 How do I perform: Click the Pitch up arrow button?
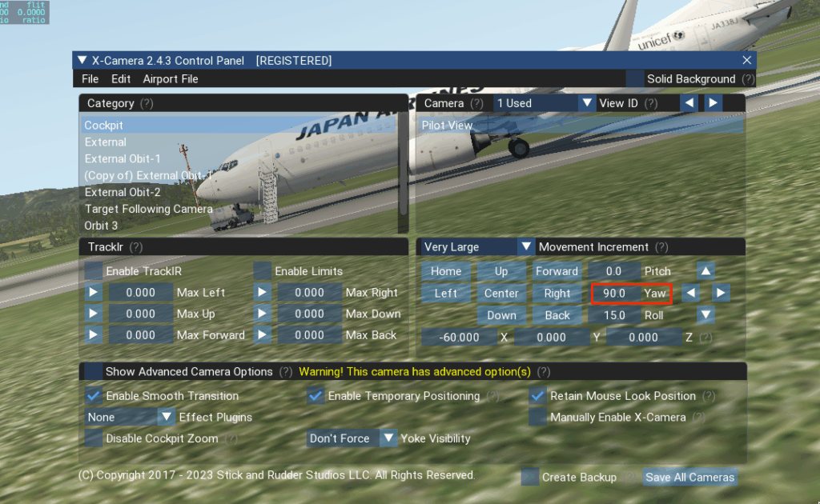click(x=705, y=271)
